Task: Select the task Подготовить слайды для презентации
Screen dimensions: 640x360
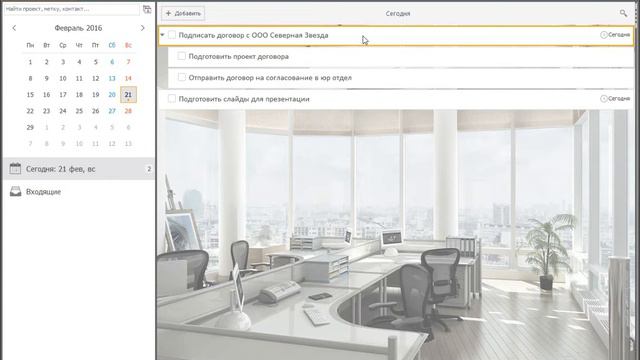Action: click(244, 99)
